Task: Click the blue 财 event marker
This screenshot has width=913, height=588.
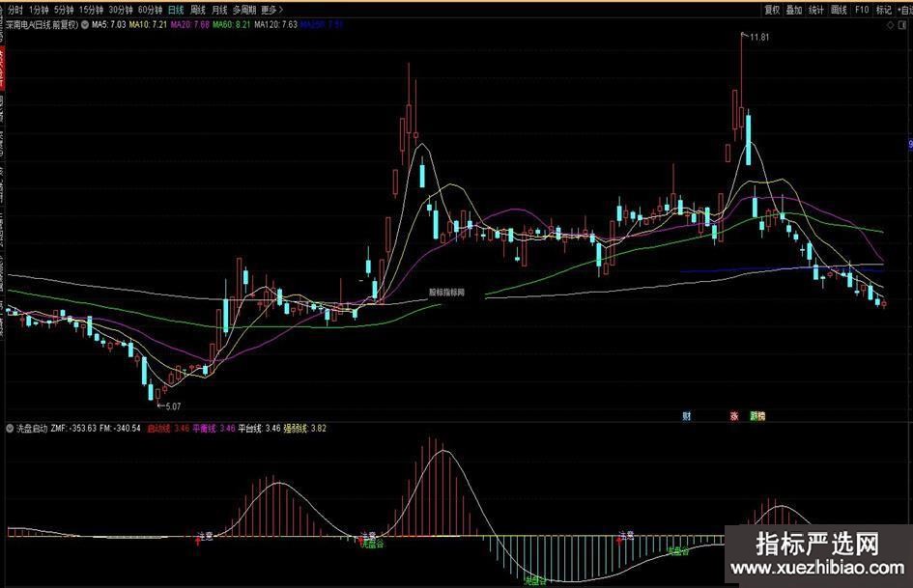Action: (x=687, y=416)
